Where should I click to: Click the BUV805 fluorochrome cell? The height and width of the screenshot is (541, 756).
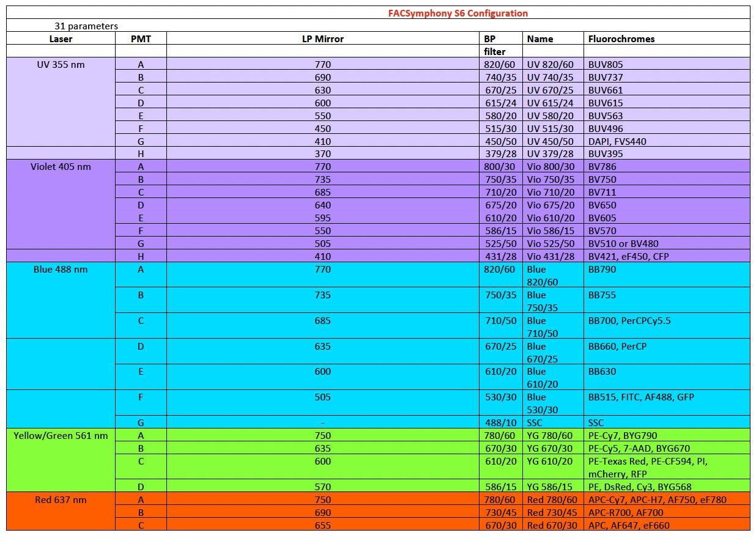[x=606, y=64]
